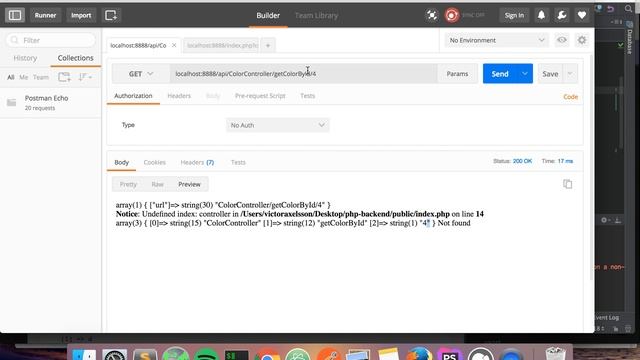Click the Runner button
640x360 pixels.
(45, 15)
